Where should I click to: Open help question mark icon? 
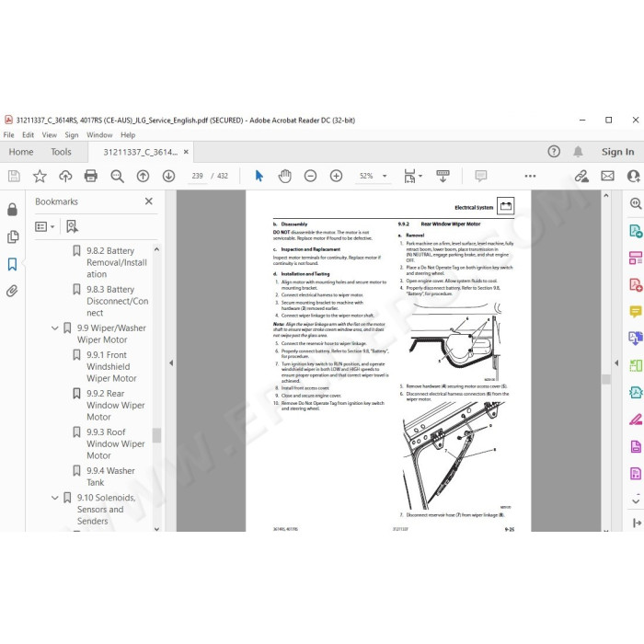pyautogui.click(x=554, y=152)
